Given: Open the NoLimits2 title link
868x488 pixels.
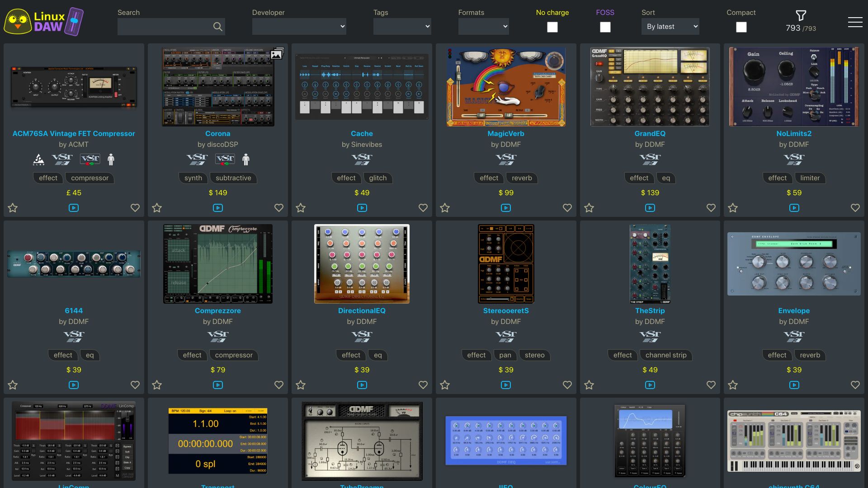Looking at the screenshot, I should 794,134.
